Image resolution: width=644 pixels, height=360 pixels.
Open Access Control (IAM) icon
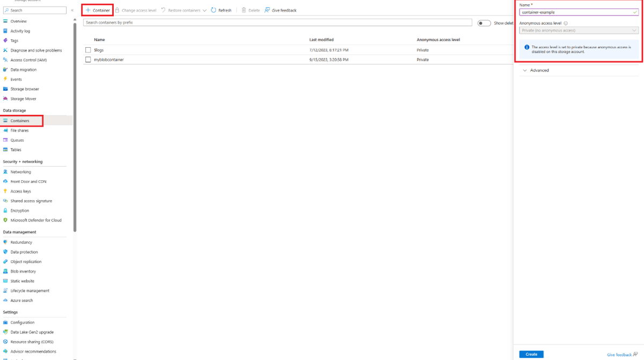[x=5, y=60]
